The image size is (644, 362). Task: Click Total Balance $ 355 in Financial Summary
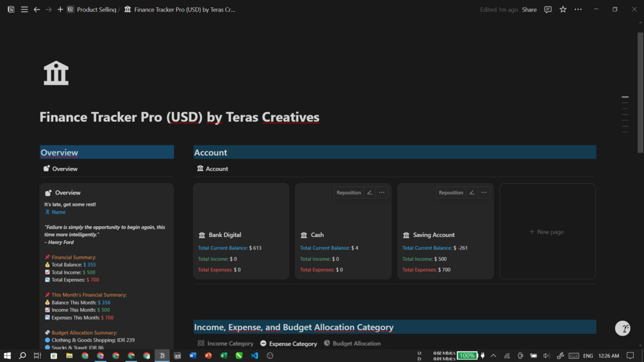pos(70,265)
